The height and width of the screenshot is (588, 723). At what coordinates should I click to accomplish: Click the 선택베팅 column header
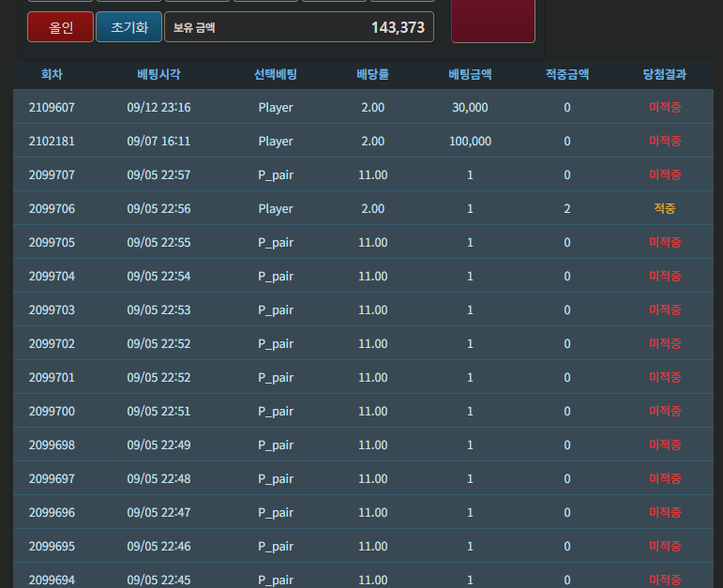tap(276, 74)
